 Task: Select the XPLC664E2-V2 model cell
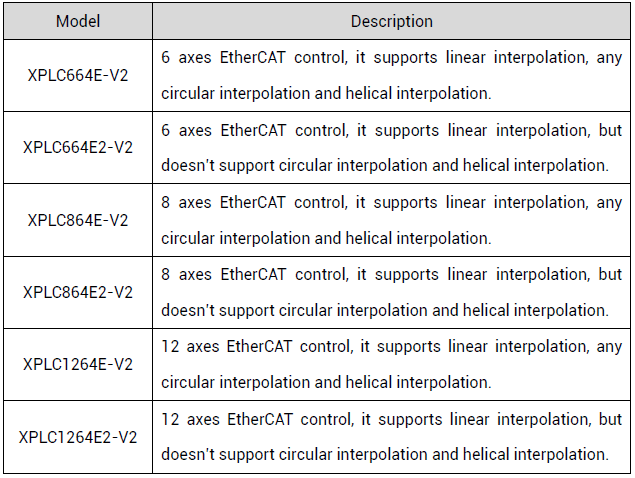click(x=78, y=148)
